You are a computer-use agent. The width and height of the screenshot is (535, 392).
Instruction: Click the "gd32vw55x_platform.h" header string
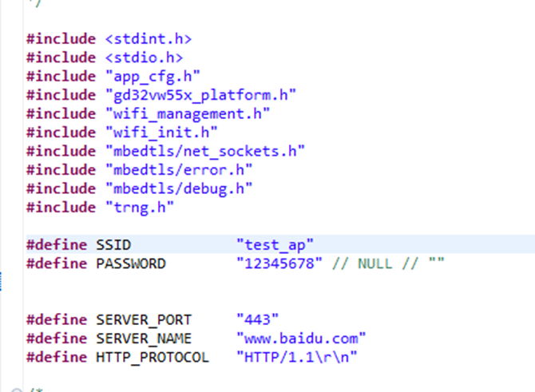pos(200,95)
